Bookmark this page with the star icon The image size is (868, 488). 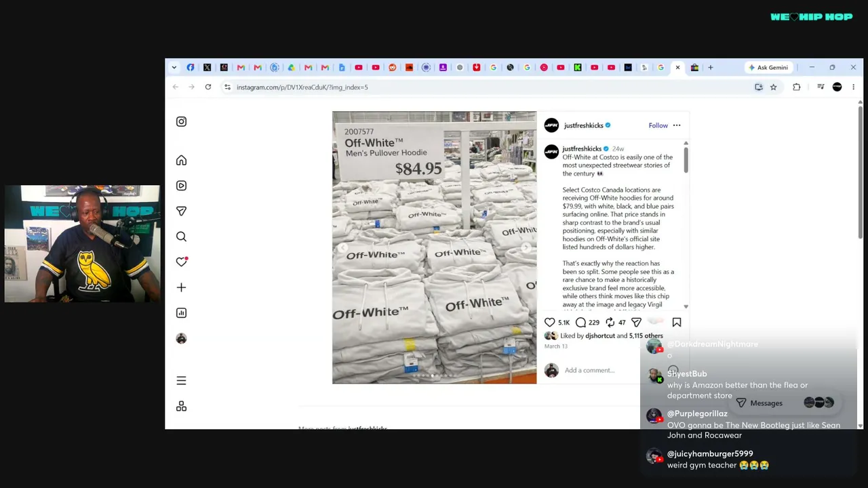(773, 87)
